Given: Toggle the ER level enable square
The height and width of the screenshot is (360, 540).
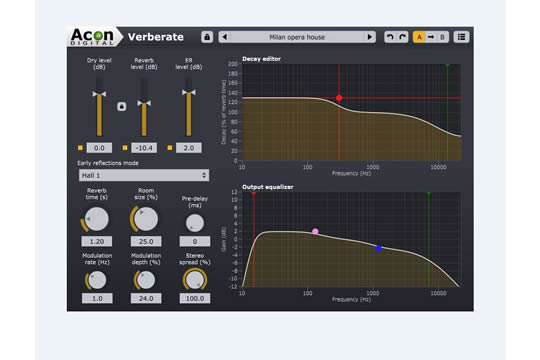Looking at the screenshot, I should point(170,148).
